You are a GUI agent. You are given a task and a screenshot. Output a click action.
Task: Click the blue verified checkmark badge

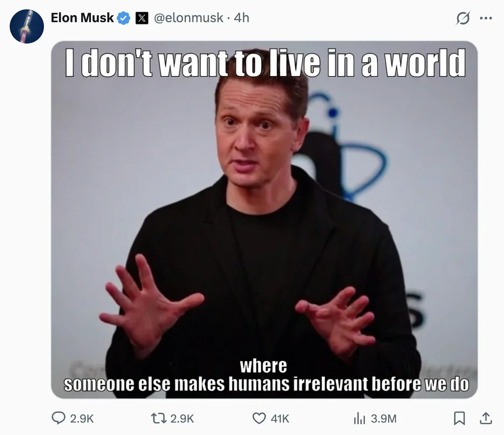[123, 18]
